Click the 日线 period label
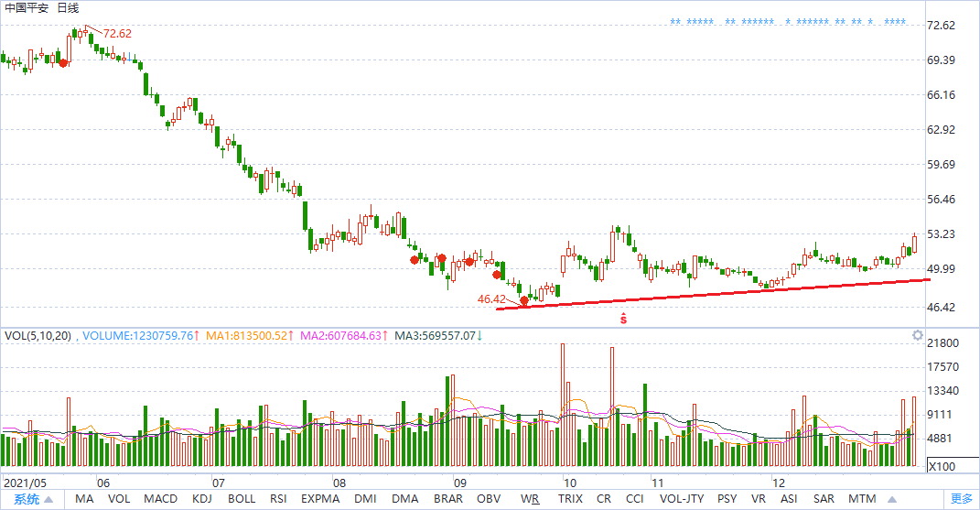The height and width of the screenshot is (510, 980). point(69,7)
